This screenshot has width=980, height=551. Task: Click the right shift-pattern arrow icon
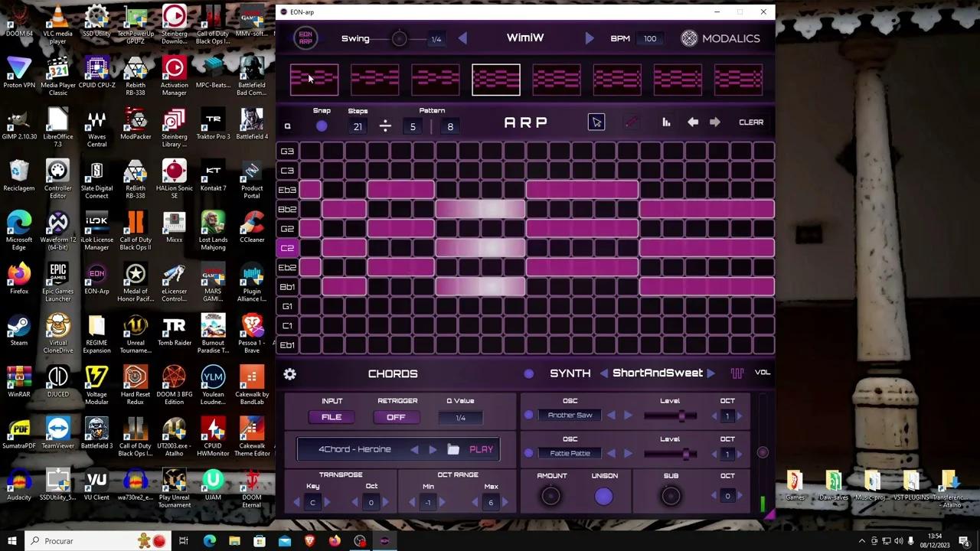click(714, 122)
